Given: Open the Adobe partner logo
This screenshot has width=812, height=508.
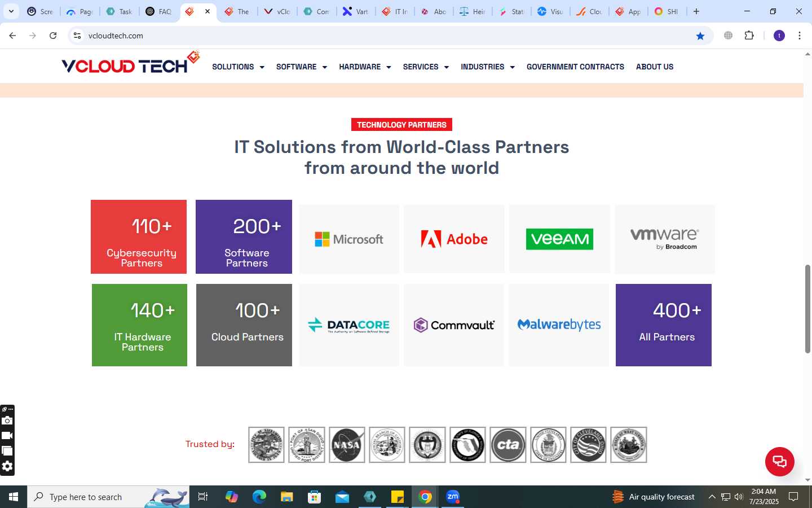Looking at the screenshot, I should 454,239.
